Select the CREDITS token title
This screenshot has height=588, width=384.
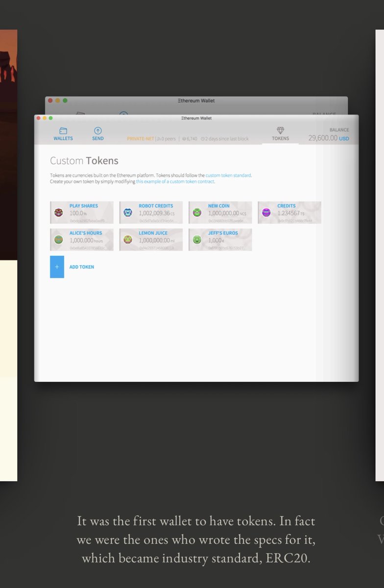coord(287,206)
